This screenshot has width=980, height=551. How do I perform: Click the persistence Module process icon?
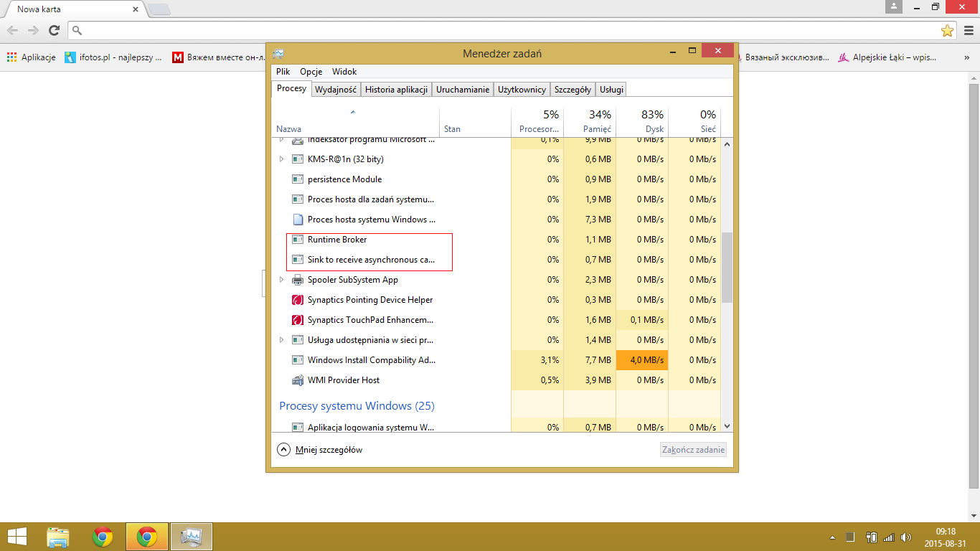(x=298, y=179)
